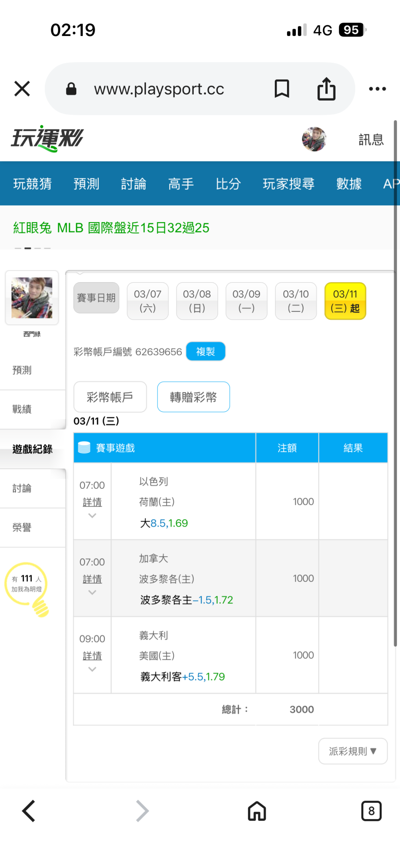Click the 紅眼兔 MLB green banner link
Viewport: 400px width, 868px height.
click(111, 228)
